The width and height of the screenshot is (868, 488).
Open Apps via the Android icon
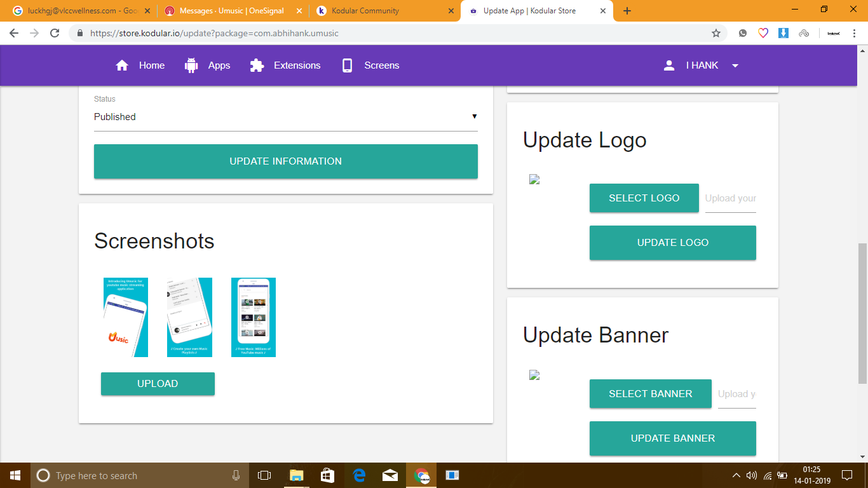pos(191,65)
